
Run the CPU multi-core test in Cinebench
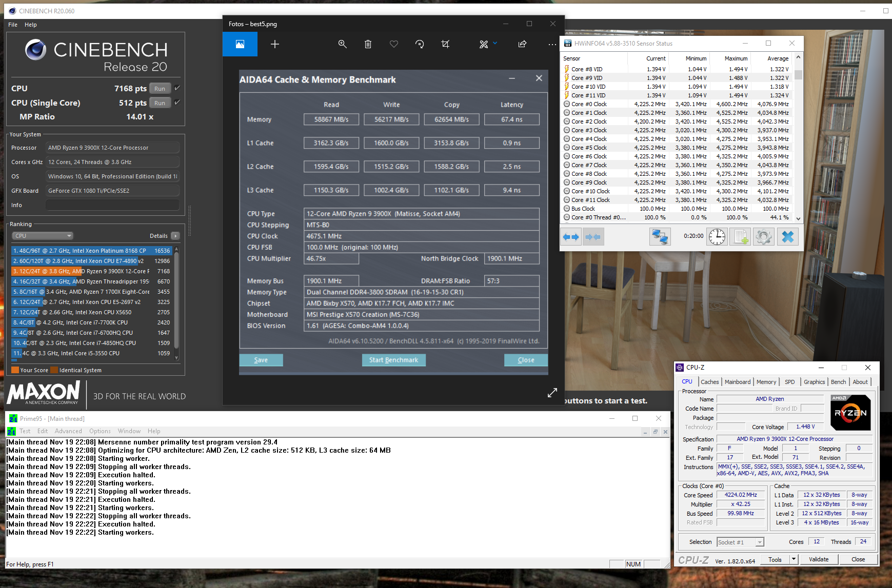coord(160,88)
